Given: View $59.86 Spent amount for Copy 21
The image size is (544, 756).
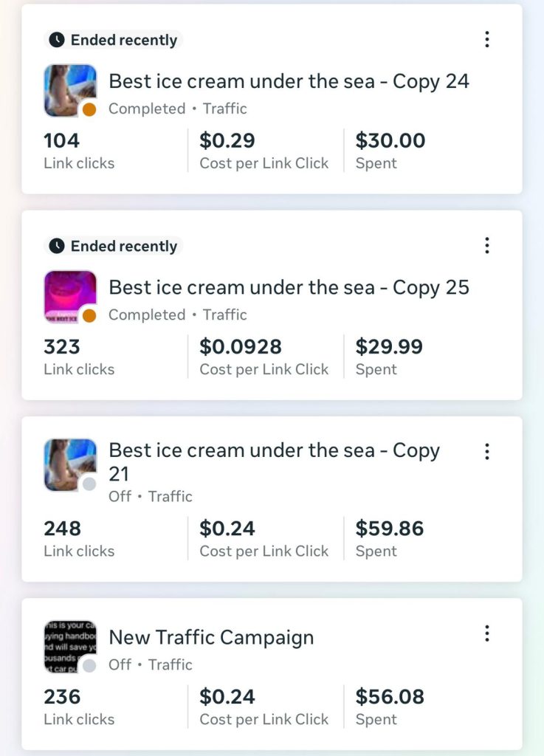Looking at the screenshot, I should [390, 529].
